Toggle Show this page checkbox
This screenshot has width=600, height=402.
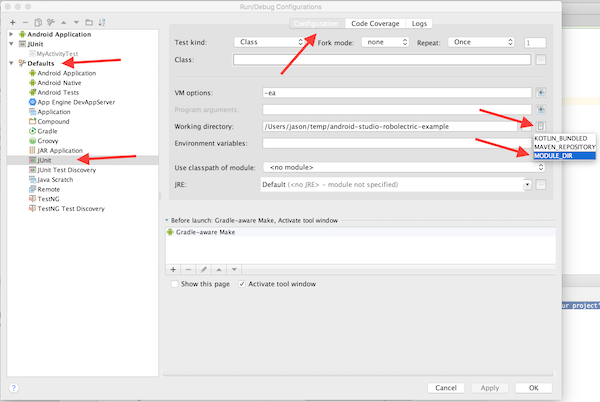(x=174, y=284)
